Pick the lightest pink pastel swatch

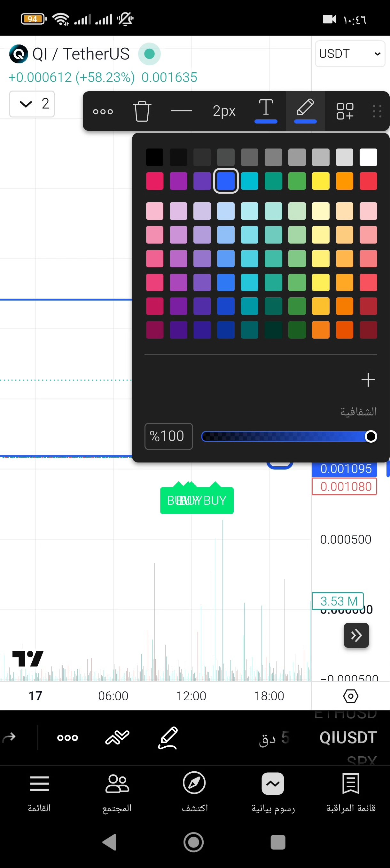click(x=155, y=211)
